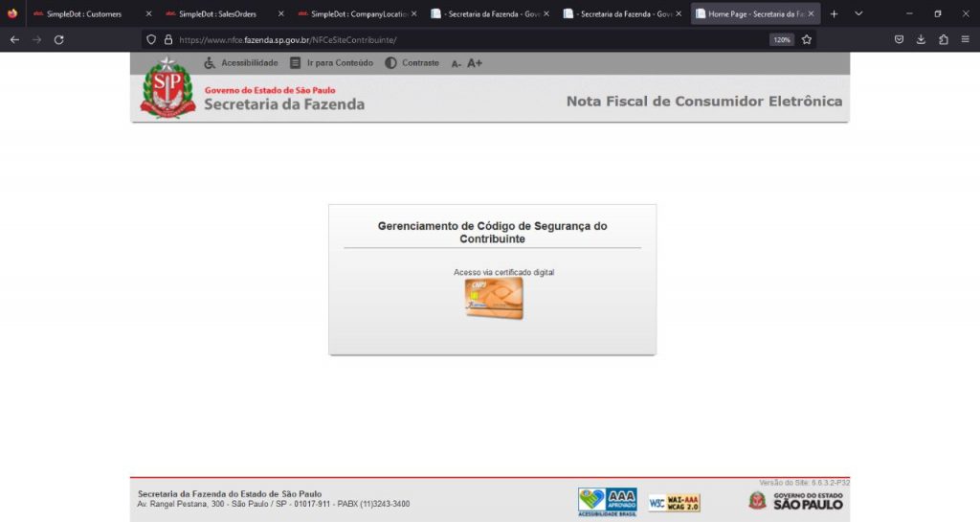Open the downloads panel
Screen dimensions: 980x522
click(921, 39)
